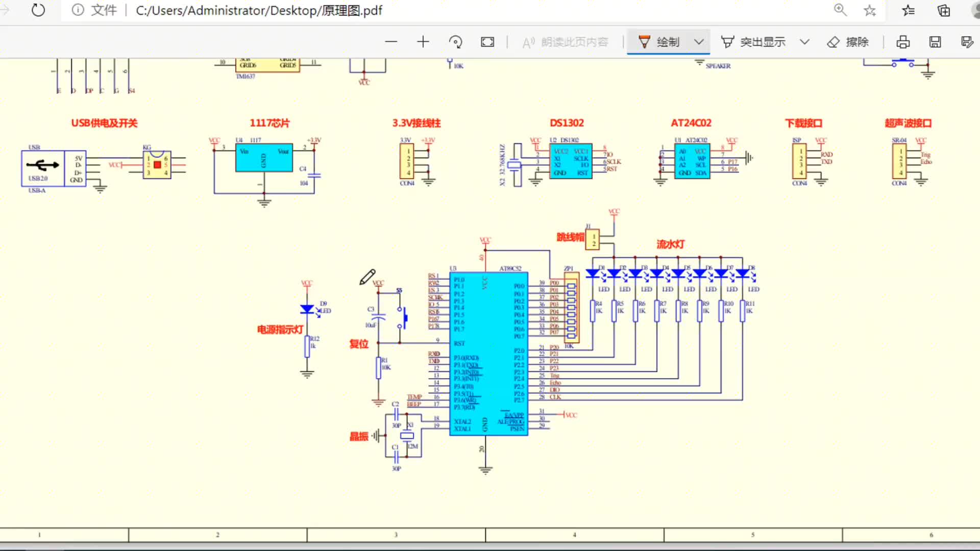Expand the Highlight options arrow
The width and height of the screenshot is (980, 551).
point(804,42)
